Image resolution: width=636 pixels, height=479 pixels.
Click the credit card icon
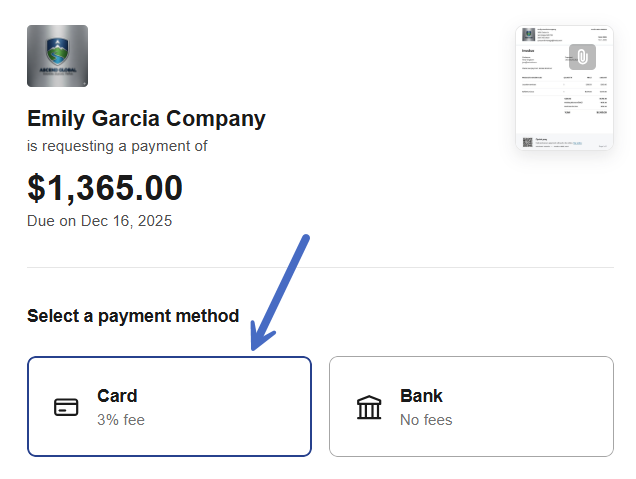click(x=66, y=407)
